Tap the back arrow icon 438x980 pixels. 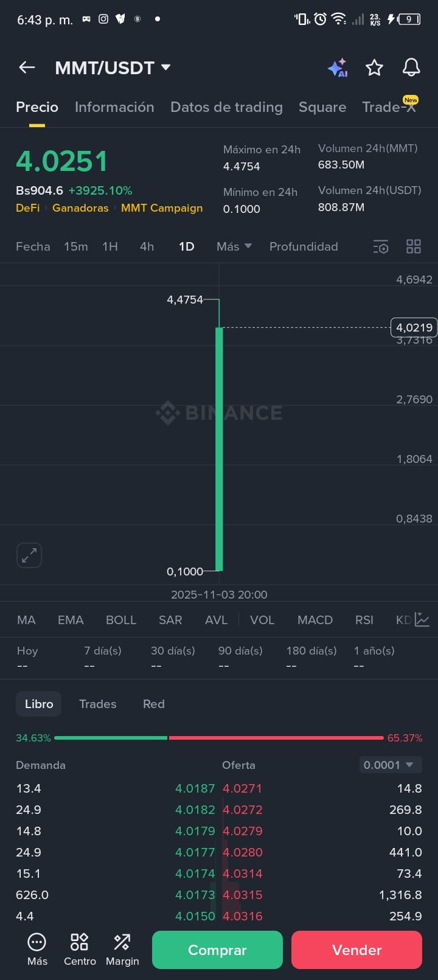(27, 68)
